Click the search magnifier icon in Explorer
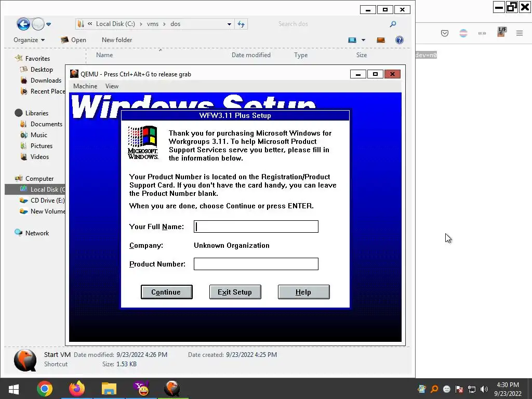The height and width of the screenshot is (399, 532). click(x=393, y=24)
